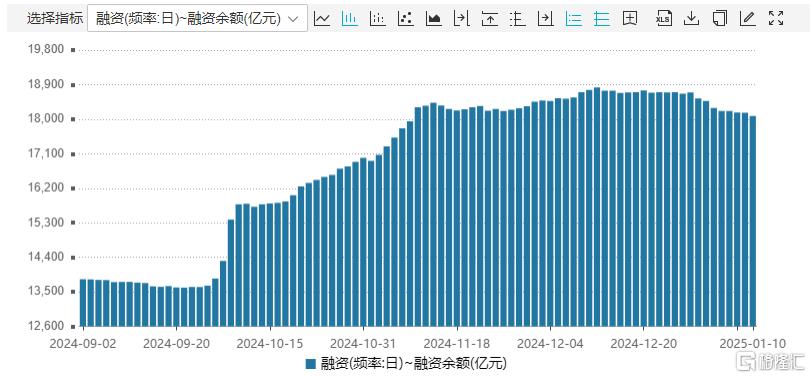This screenshot has height=378, width=811.
Task: Click the dropdown chevron beside 融资余额(亿元)
Action: (x=293, y=19)
